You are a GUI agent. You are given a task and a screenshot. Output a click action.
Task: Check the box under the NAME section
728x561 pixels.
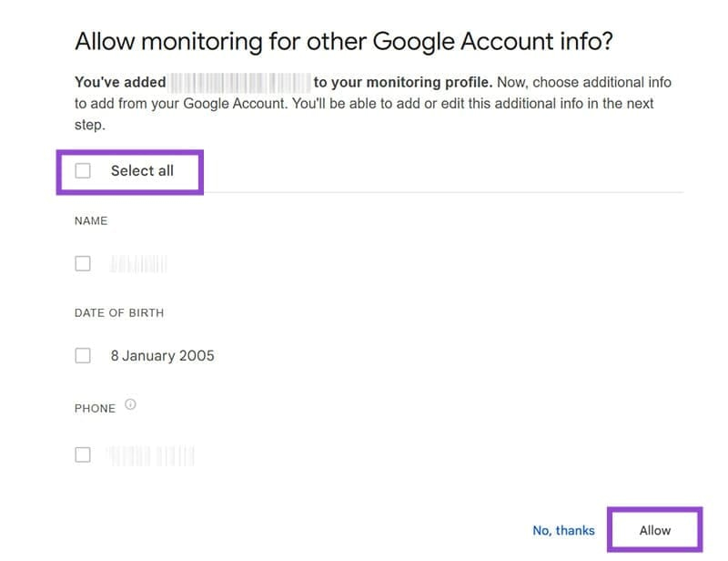pyautogui.click(x=83, y=263)
